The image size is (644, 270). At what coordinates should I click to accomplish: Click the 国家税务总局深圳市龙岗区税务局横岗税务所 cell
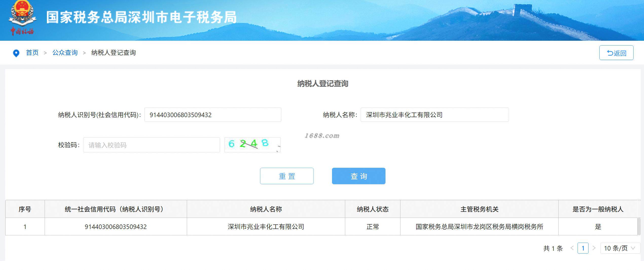pyautogui.click(x=479, y=227)
